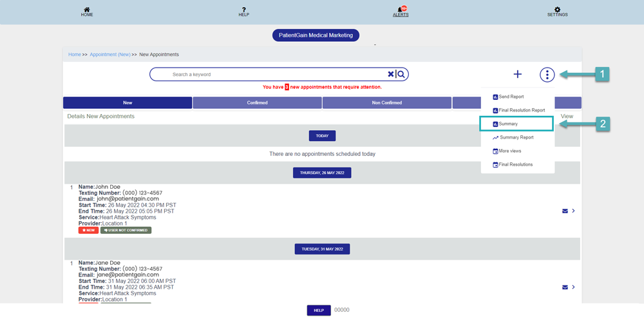Click Appointment (New) breadcrumb link

pos(110,54)
